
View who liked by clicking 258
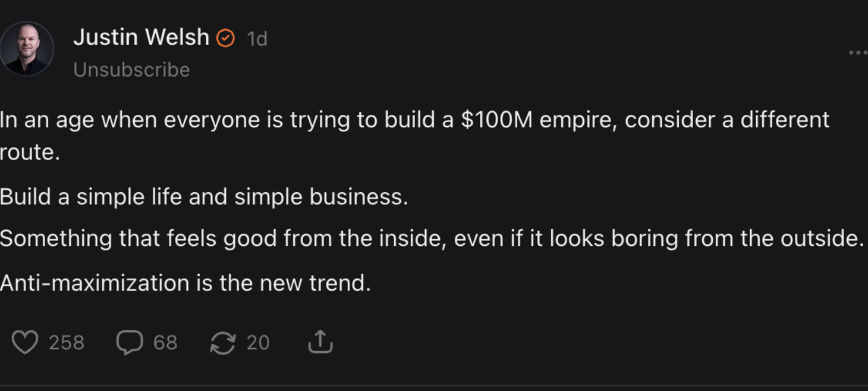[67, 342]
